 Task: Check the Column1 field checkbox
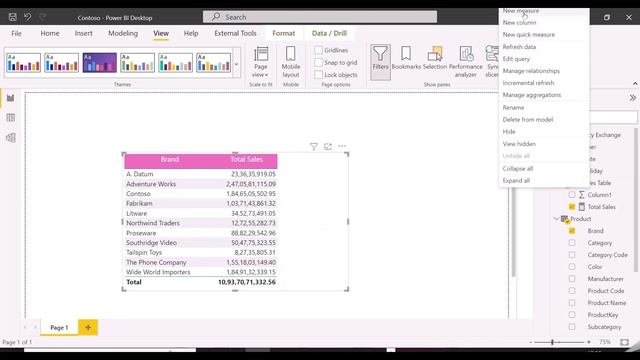[572, 195]
